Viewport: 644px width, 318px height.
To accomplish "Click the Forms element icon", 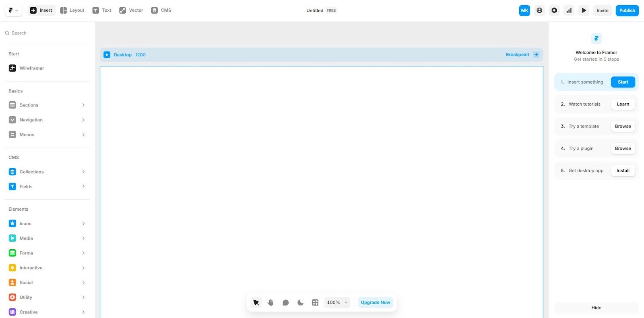I will point(12,253).
